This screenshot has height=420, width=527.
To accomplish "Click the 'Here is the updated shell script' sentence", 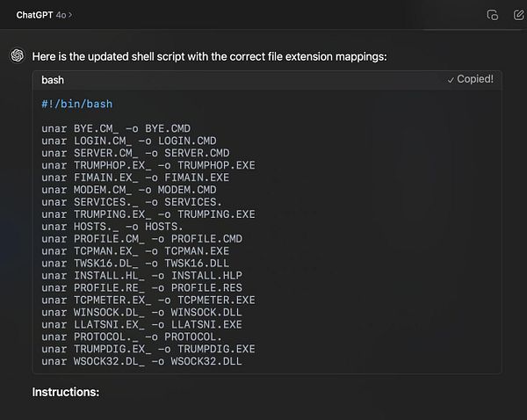I will click(x=209, y=56).
